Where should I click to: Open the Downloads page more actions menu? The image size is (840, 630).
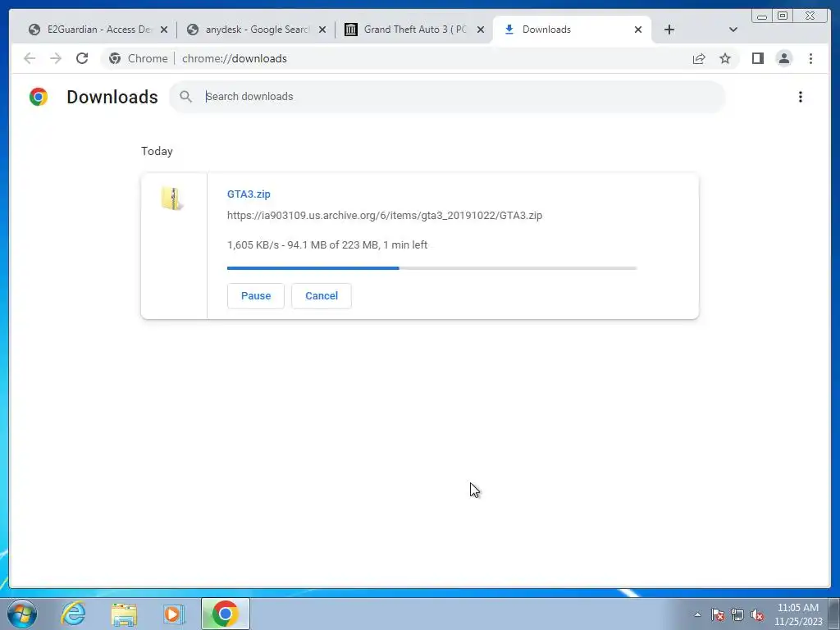[x=801, y=97]
